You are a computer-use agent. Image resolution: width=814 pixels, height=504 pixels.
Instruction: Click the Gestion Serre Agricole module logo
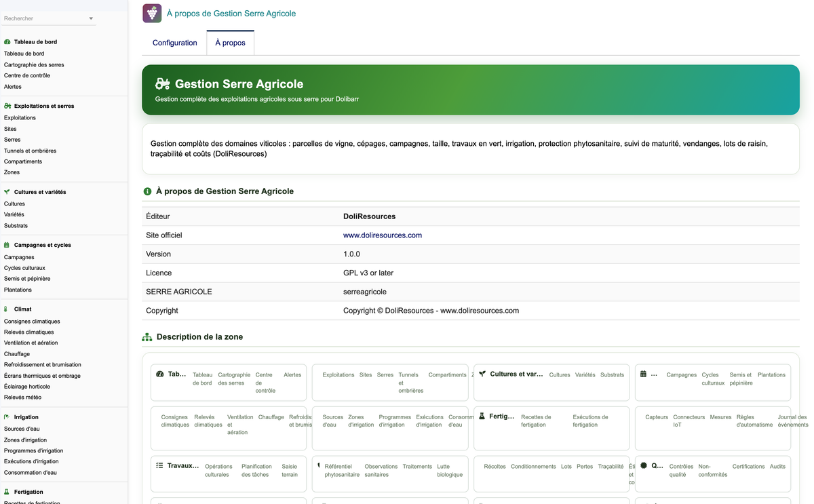coord(152,13)
